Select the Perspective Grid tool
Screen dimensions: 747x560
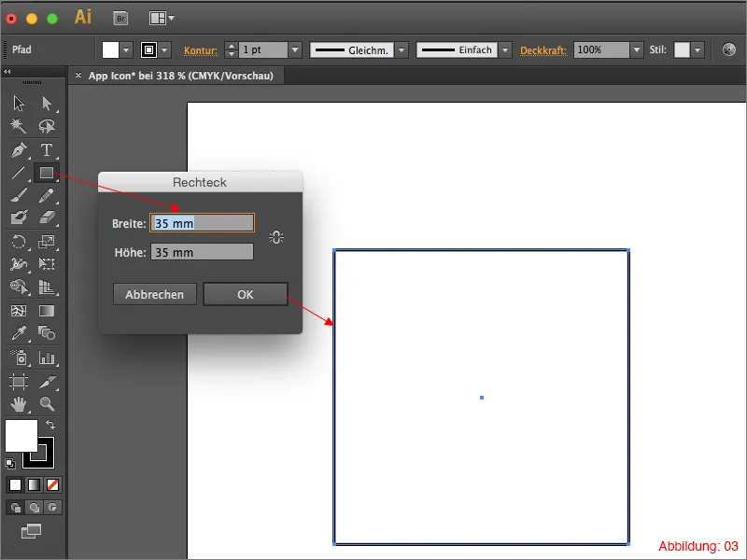click(x=47, y=287)
